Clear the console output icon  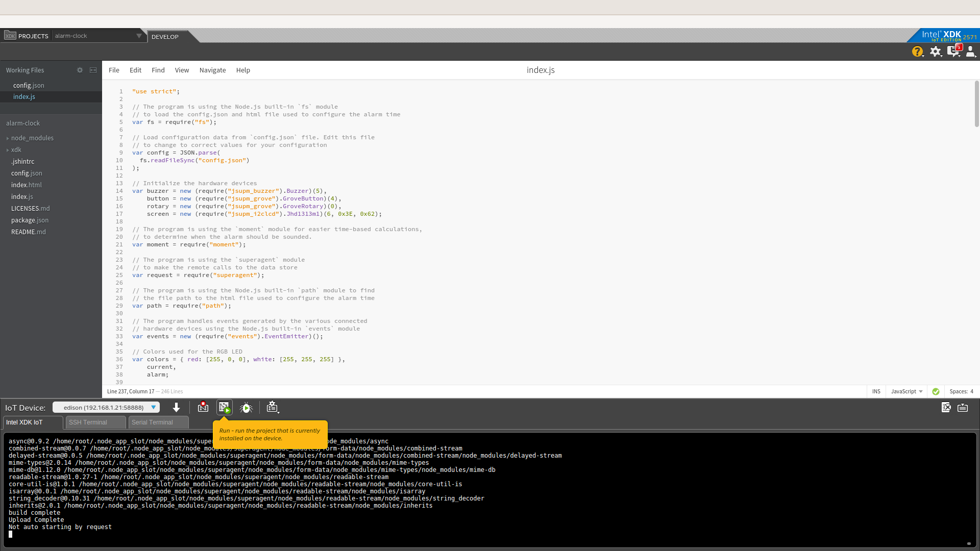coord(946,407)
